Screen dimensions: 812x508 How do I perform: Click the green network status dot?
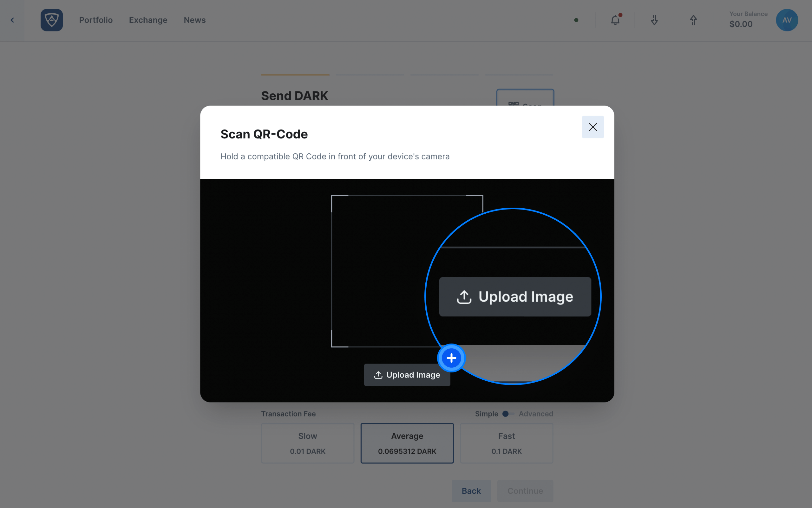pyautogui.click(x=576, y=20)
